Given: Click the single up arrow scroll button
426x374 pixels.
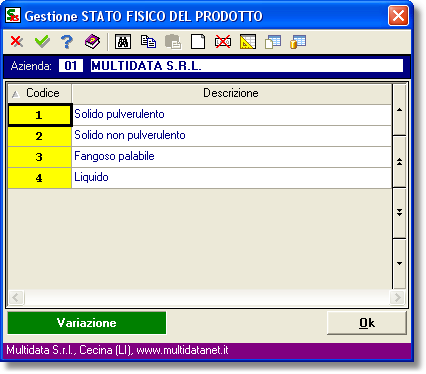Looking at the screenshot, I should click(x=399, y=110).
